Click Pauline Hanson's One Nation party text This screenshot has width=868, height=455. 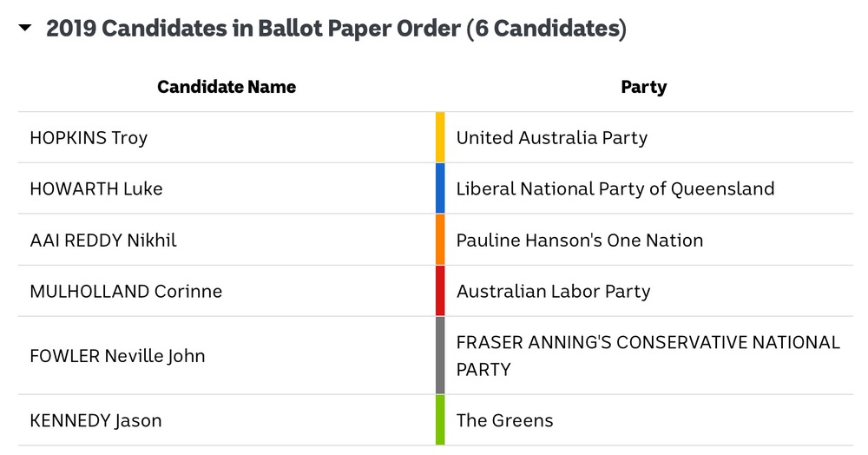pyautogui.click(x=580, y=240)
